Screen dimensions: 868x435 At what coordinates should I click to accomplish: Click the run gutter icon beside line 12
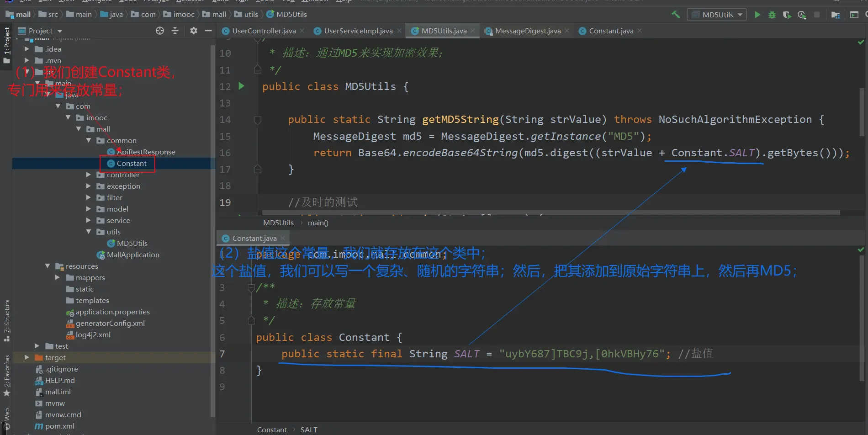click(x=242, y=86)
